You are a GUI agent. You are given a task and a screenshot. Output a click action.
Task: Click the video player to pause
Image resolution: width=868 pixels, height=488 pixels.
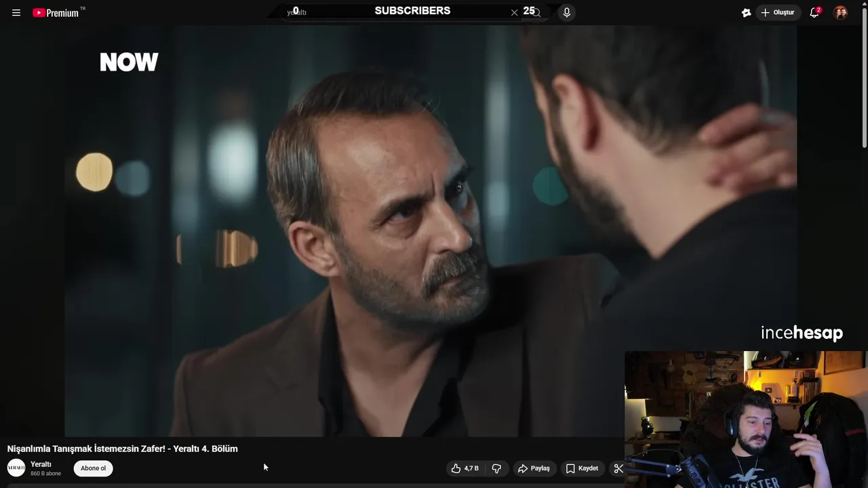(x=431, y=230)
